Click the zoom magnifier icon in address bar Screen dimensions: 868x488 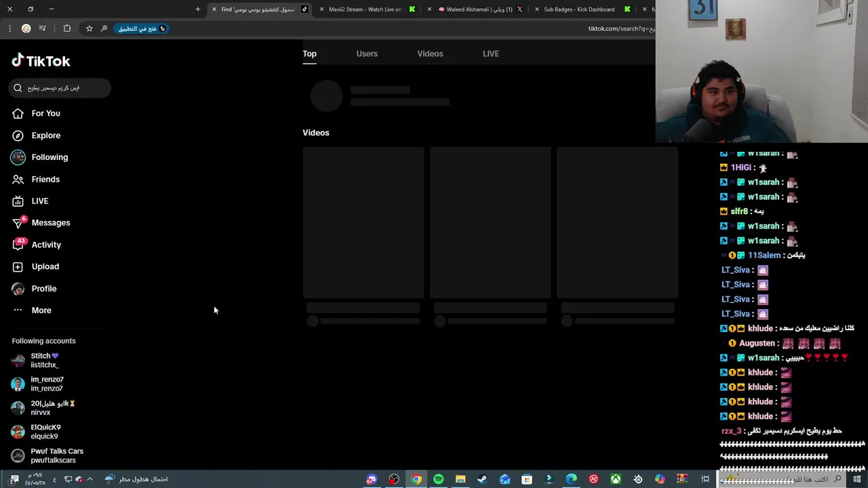(104, 28)
